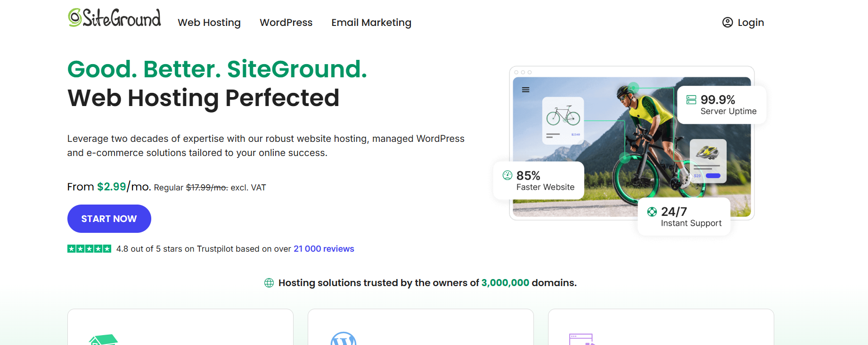Viewport: 868px width, 345px height.
Task: Click the Trustpilot green stars rating
Action: (90, 249)
